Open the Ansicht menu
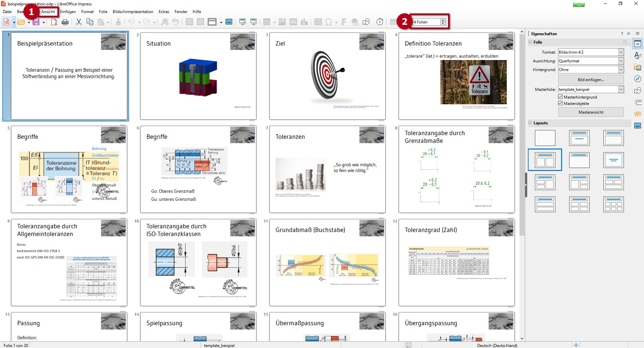The height and width of the screenshot is (348, 644). 48,12
